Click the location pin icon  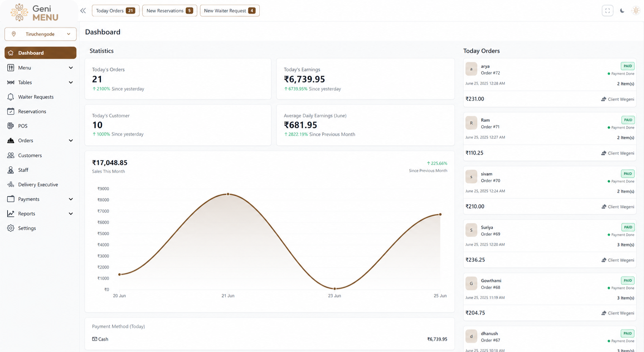pos(14,34)
